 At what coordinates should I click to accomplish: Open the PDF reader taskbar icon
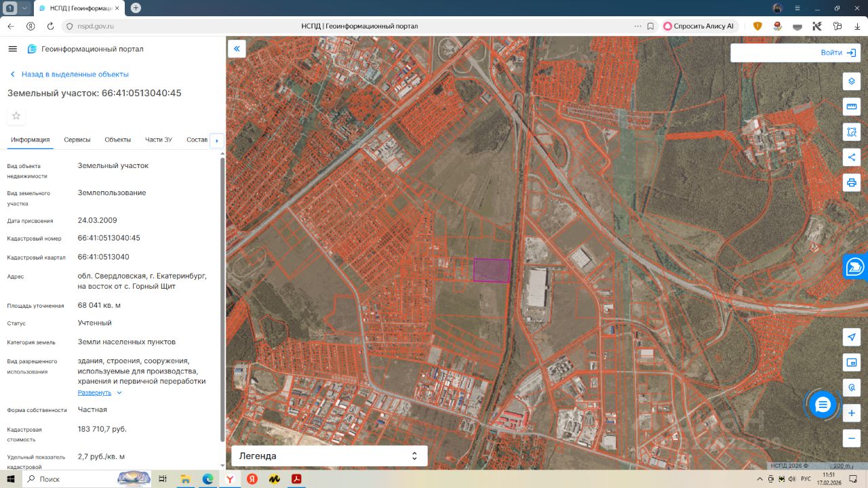click(296, 479)
